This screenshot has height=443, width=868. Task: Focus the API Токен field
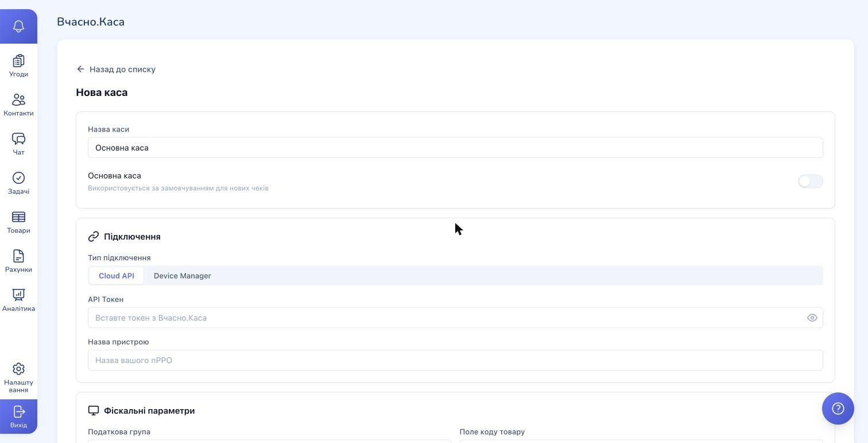click(455, 318)
